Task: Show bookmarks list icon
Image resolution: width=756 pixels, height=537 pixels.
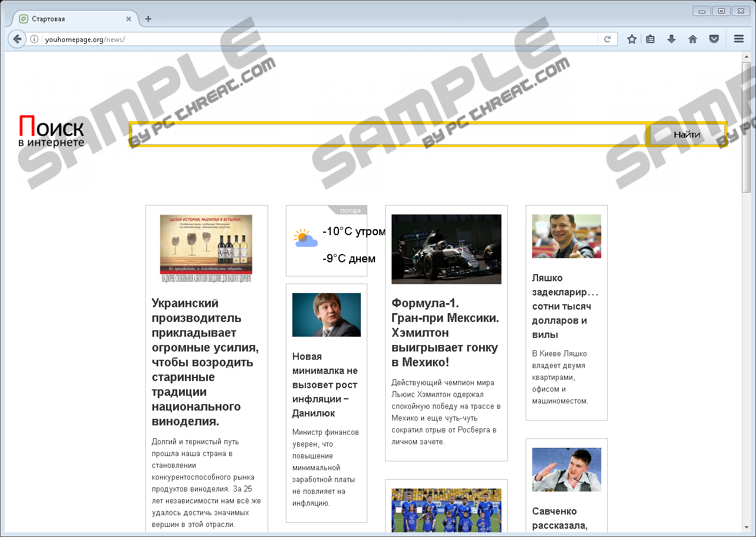Action: (x=650, y=40)
